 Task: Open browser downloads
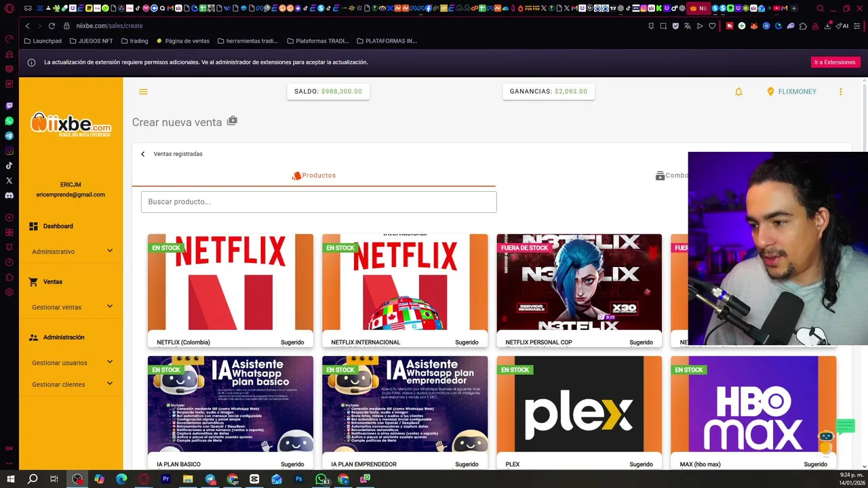point(828,26)
